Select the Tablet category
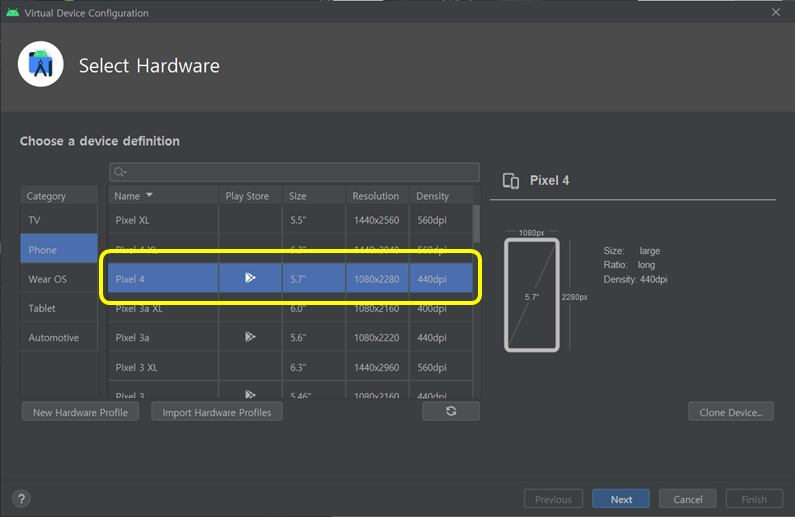 pyautogui.click(x=59, y=308)
